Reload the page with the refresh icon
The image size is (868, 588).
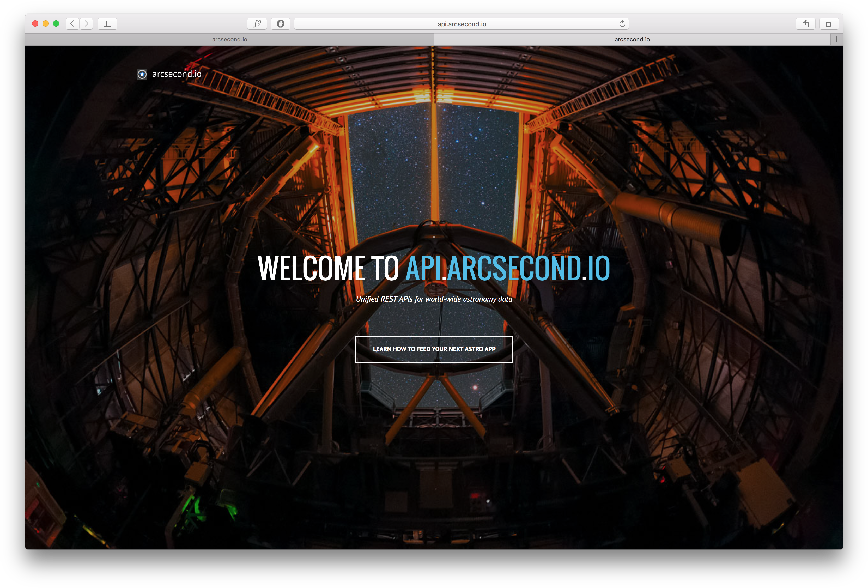622,23
